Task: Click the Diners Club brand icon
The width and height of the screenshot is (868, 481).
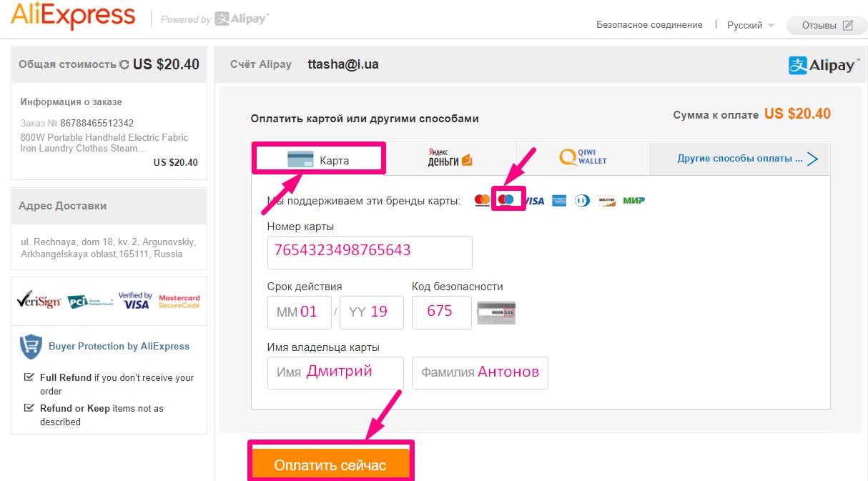Action: click(x=583, y=201)
